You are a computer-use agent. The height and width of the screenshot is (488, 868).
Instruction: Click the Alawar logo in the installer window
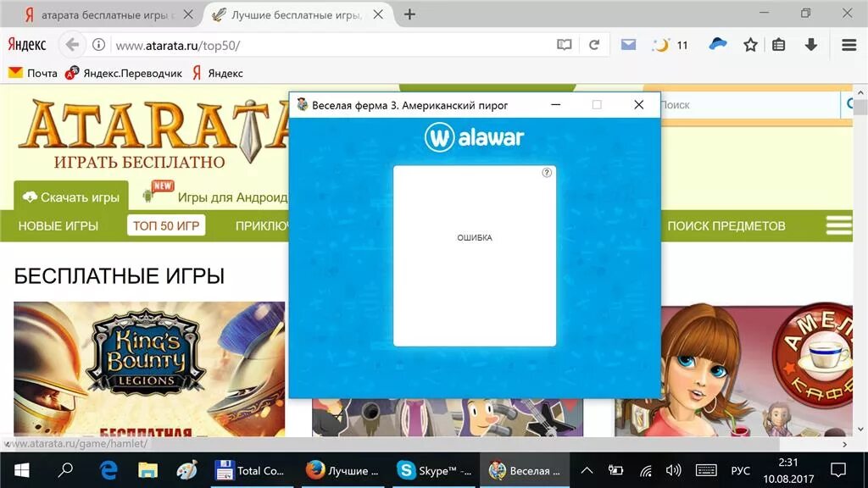click(475, 137)
